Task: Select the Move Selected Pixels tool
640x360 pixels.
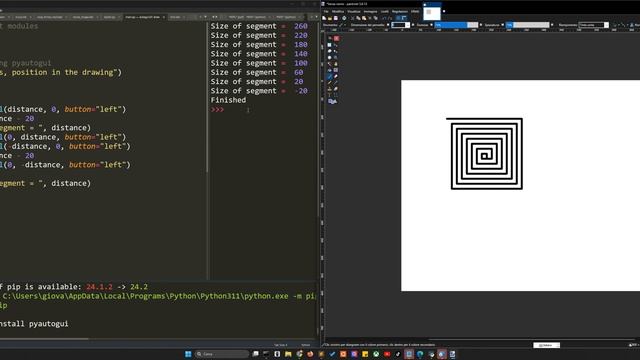Action: pos(336,45)
